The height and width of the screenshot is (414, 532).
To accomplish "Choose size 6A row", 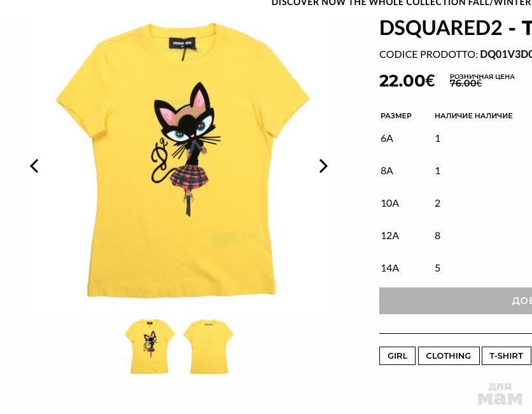I will coord(456,139).
